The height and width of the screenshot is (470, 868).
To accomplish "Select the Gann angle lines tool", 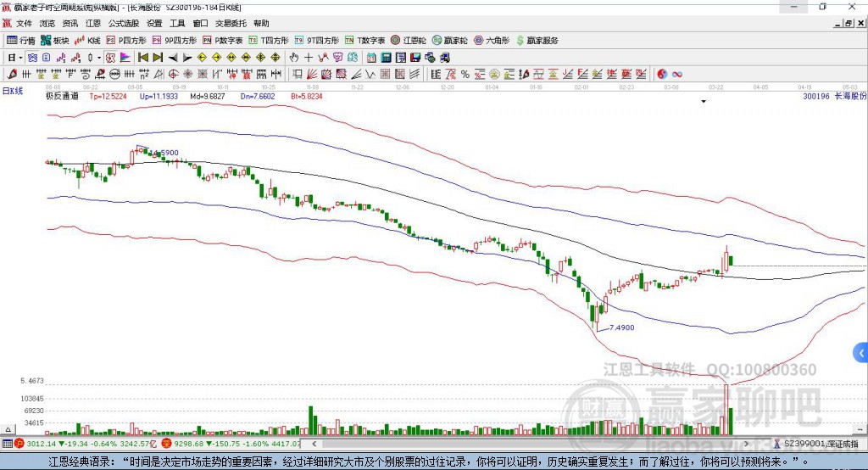I will (355, 75).
